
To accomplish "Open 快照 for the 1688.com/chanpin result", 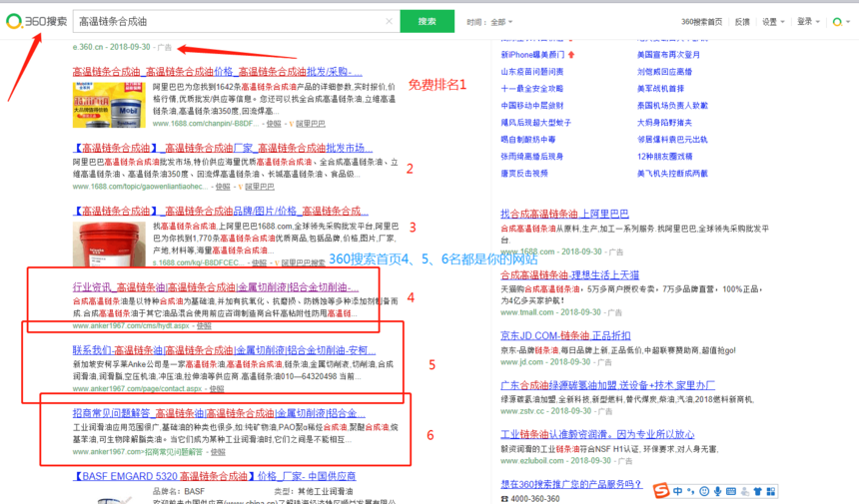I will point(274,124).
